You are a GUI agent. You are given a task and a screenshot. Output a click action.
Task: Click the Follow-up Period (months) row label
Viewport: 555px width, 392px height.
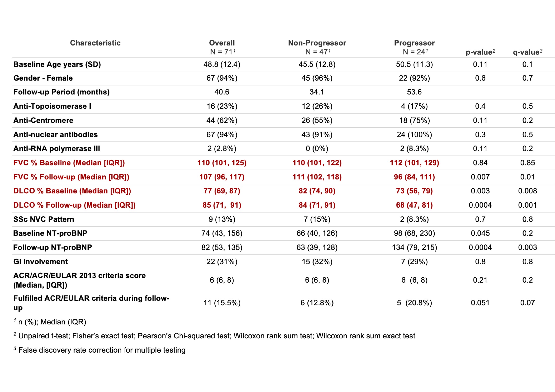(61, 92)
